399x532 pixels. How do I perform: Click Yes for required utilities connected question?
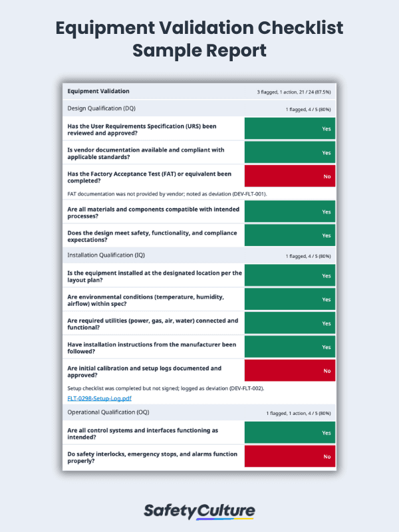290,323
